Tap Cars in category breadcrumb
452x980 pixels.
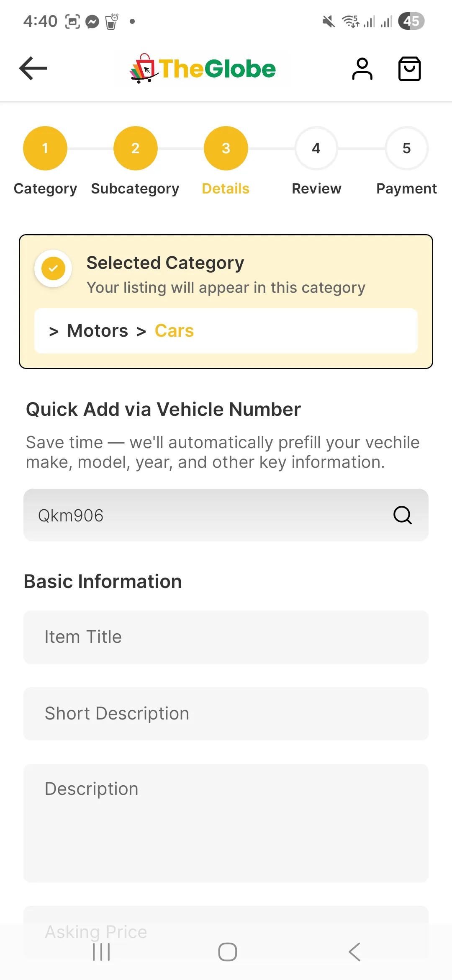point(174,331)
